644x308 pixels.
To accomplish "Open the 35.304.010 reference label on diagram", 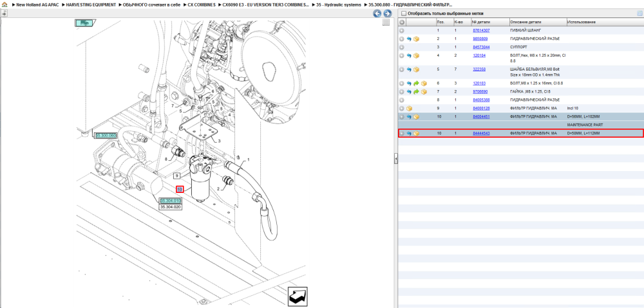I will coord(171,201).
